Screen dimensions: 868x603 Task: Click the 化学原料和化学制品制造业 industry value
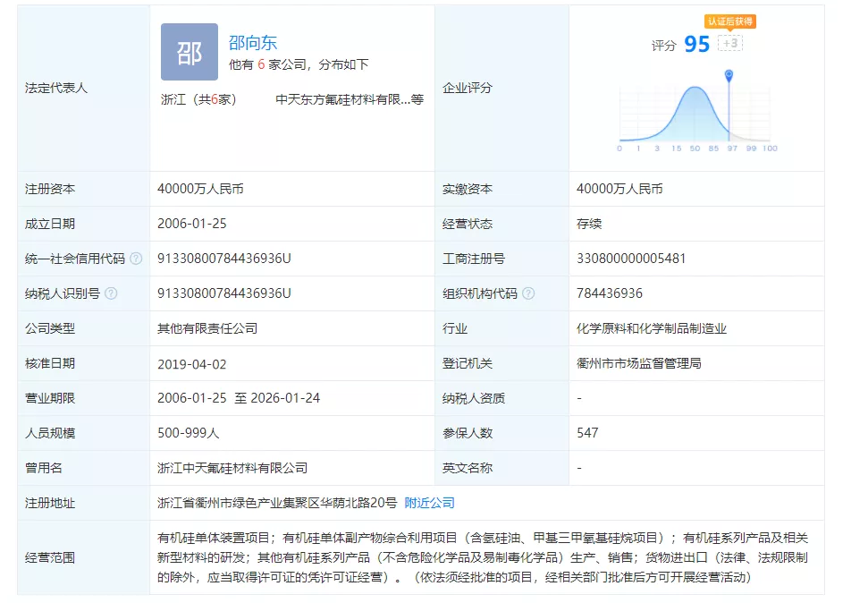[652, 328]
